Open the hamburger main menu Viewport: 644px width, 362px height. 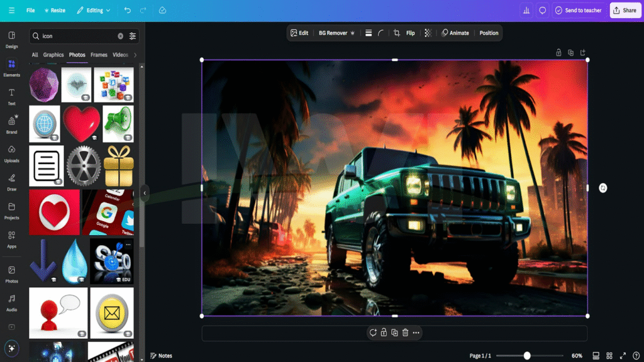click(x=11, y=10)
